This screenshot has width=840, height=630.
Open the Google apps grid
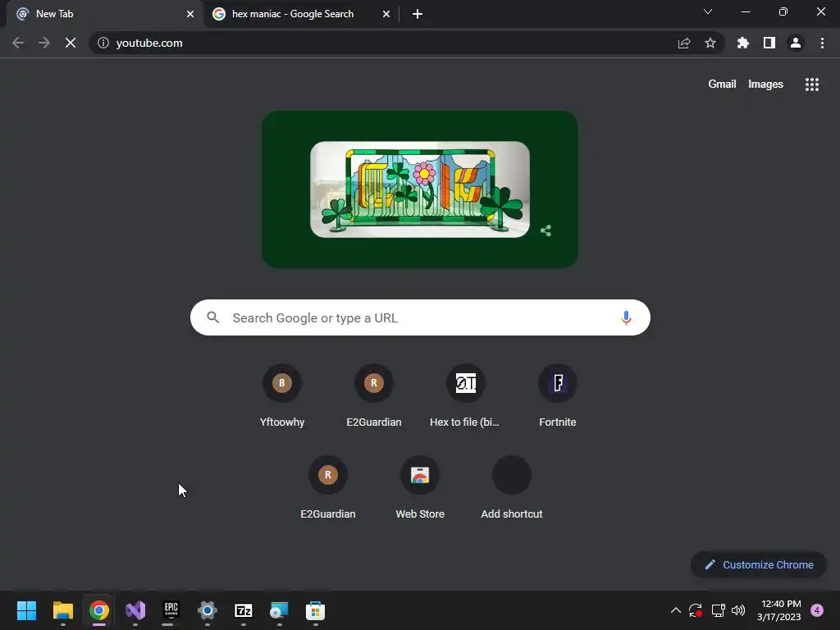[x=812, y=84]
